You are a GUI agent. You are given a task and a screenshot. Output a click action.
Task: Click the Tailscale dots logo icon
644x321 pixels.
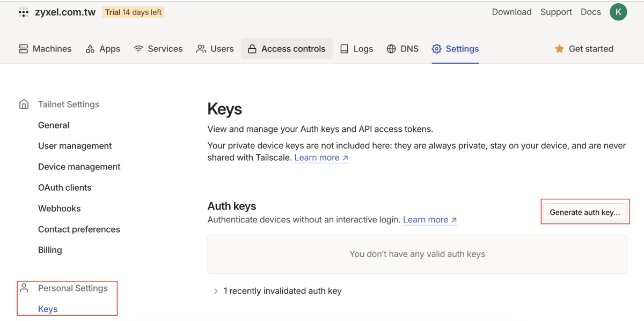(24, 12)
